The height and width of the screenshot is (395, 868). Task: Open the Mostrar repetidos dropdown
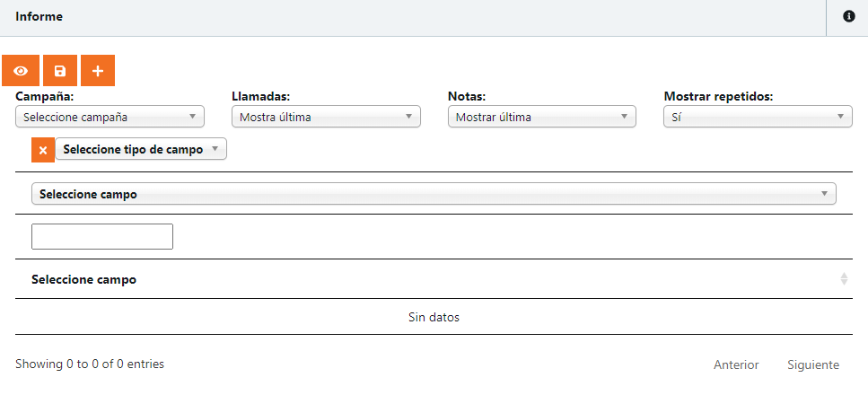point(758,117)
